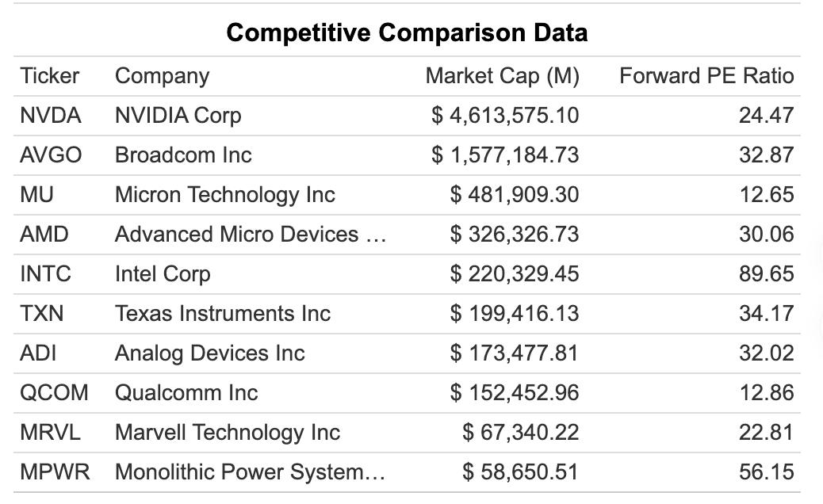Image resolution: width=823 pixels, height=504 pixels.
Task: Open the AVGO ticker link
Action: point(51,155)
